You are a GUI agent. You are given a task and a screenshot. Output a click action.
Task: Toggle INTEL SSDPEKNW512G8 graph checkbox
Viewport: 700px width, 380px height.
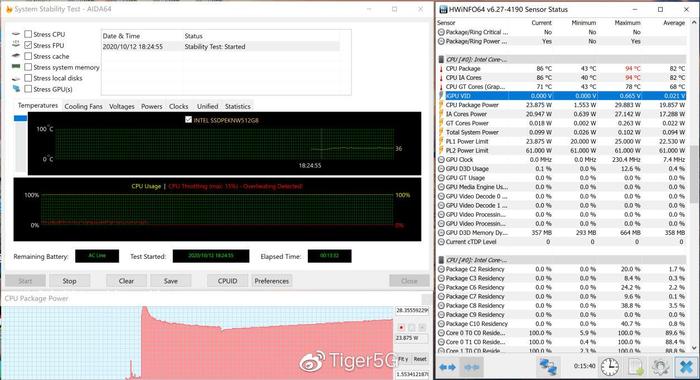click(x=188, y=120)
